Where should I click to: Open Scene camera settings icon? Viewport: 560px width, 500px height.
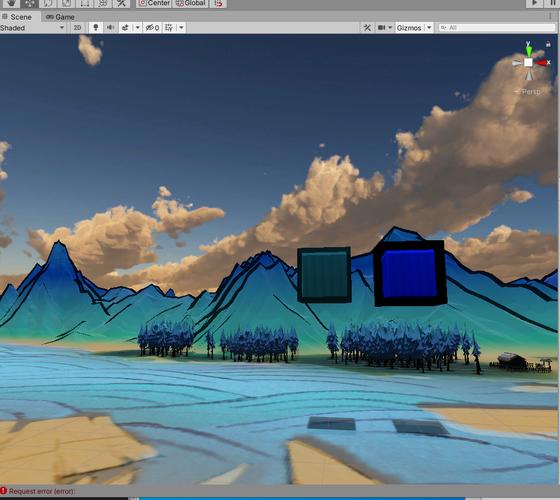[382, 28]
